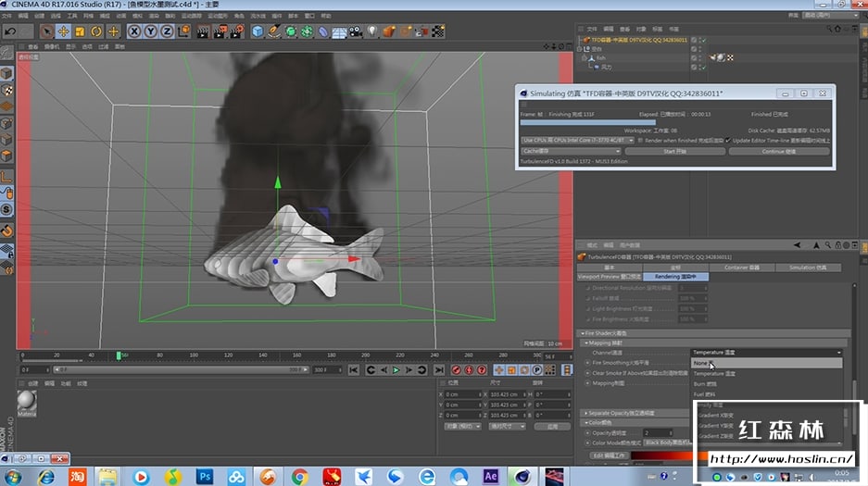Click the checkerboard icon in toolbar

coord(438,31)
